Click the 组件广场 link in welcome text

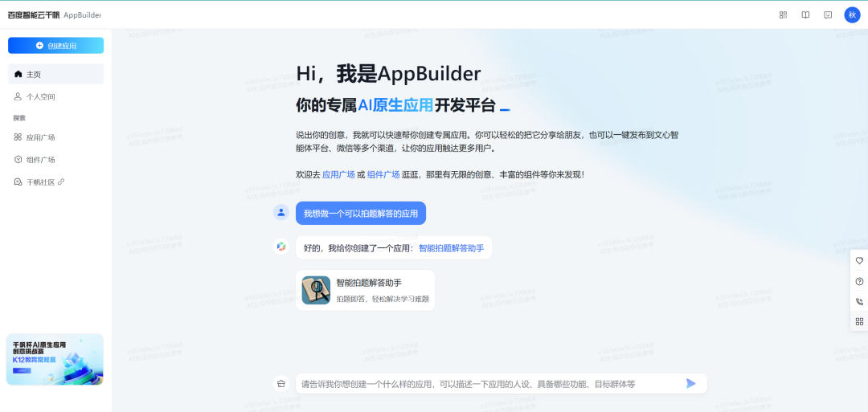point(383,174)
